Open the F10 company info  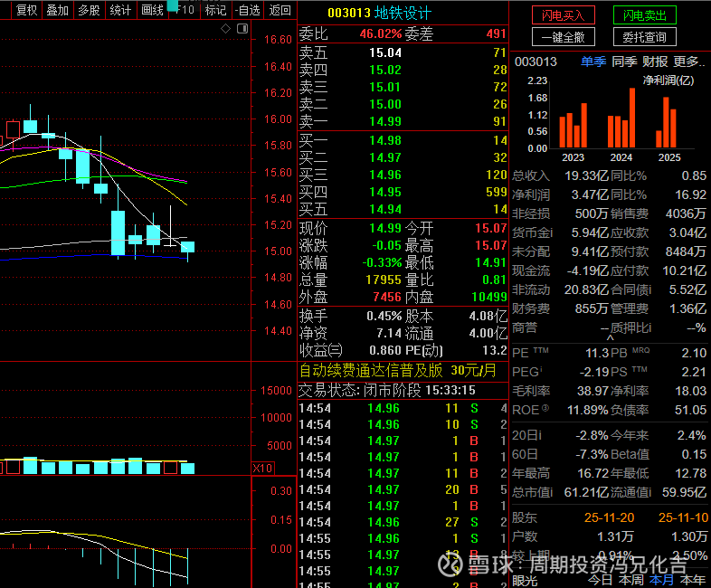(x=185, y=10)
